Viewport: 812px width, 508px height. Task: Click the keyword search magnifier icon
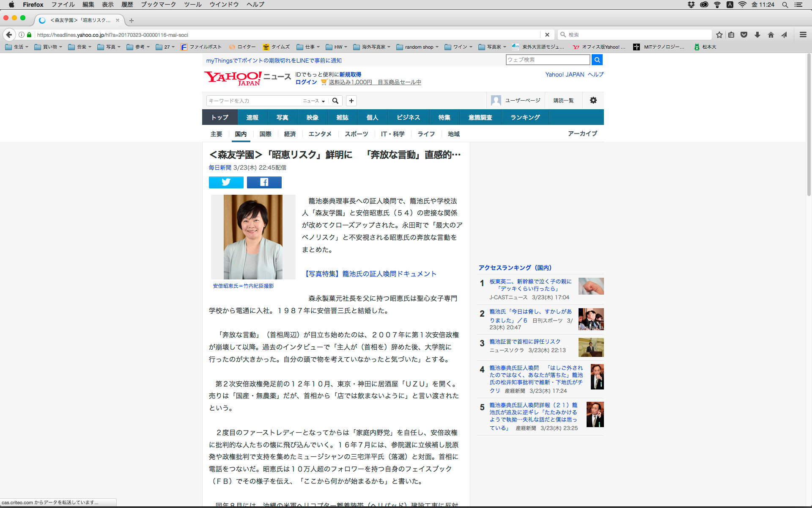(x=335, y=101)
